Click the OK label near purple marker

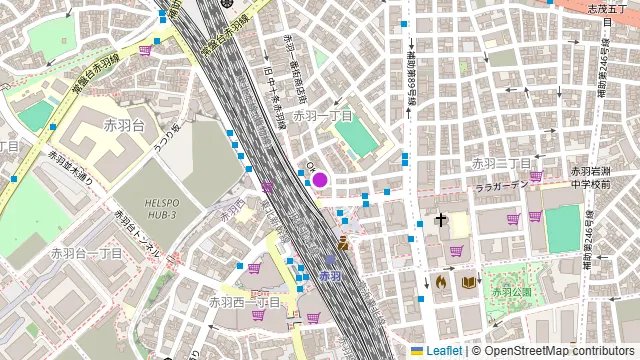311,167
